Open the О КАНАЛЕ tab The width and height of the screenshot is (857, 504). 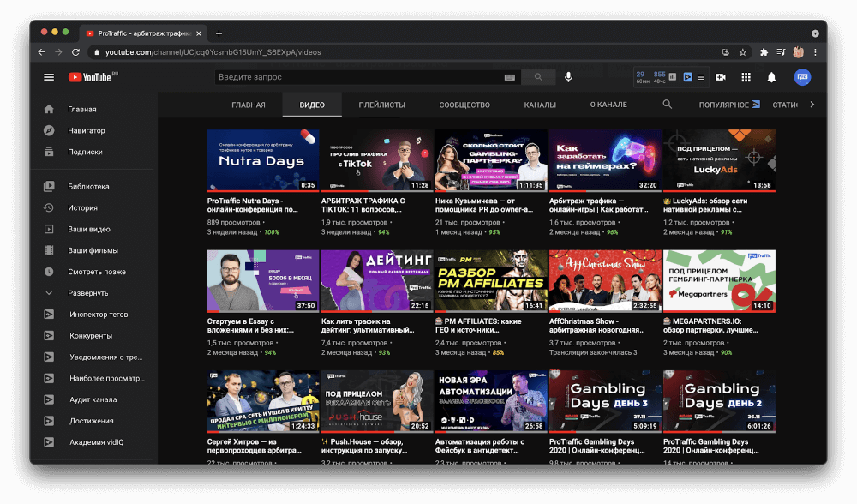pos(608,105)
